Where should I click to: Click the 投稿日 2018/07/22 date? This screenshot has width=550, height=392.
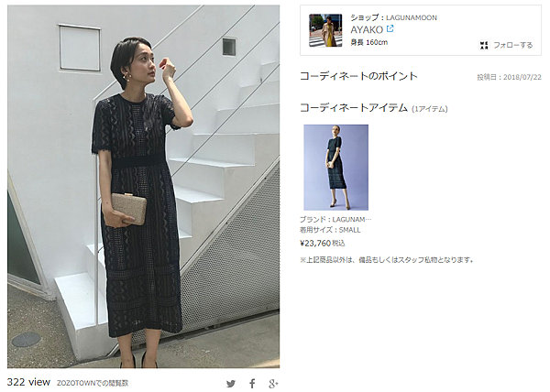pos(509,78)
